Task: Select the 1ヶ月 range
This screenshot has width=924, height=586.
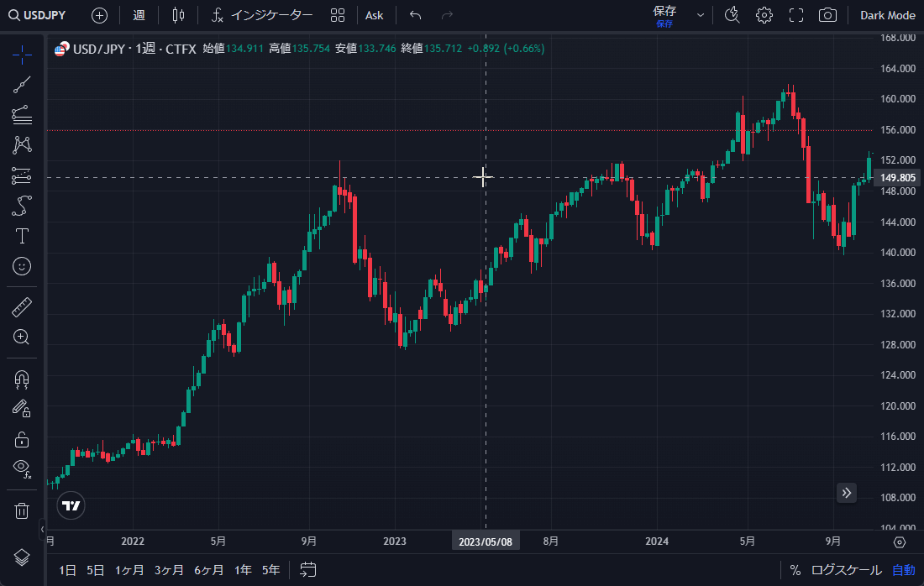Action: (x=129, y=570)
